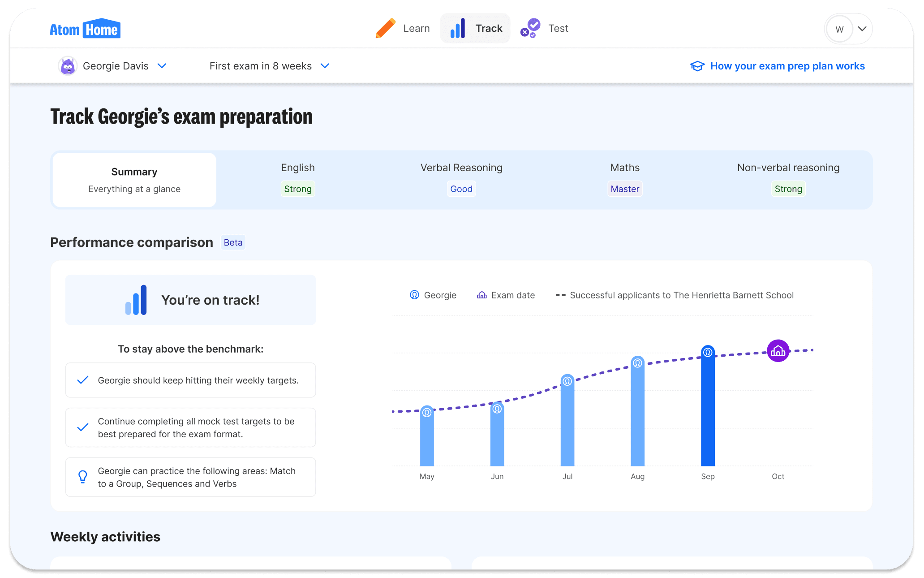Expand the W account menu chevron

(862, 29)
